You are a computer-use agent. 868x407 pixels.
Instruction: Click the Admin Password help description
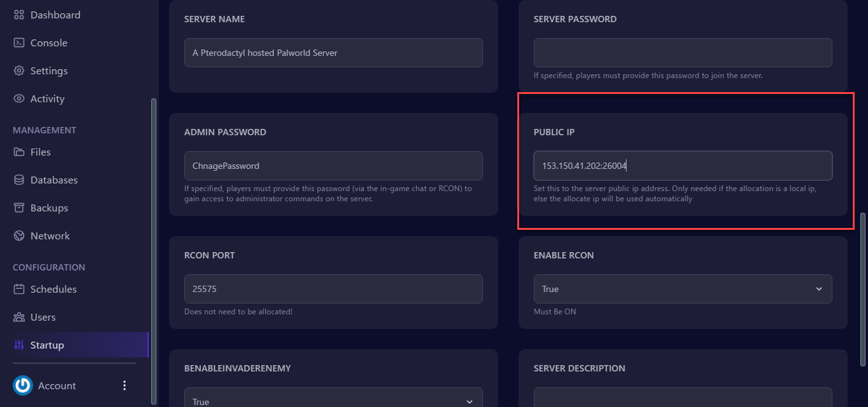coord(328,194)
